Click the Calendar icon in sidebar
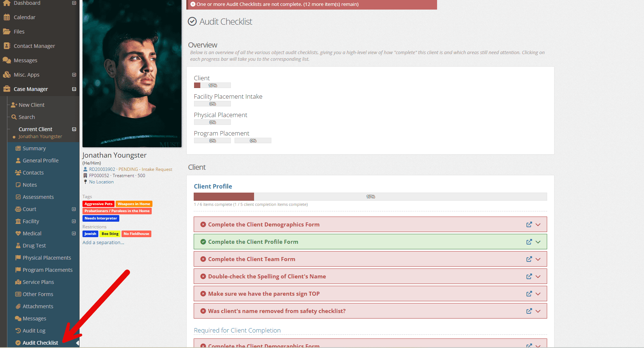Viewport: 644px width, 348px height. [7, 17]
